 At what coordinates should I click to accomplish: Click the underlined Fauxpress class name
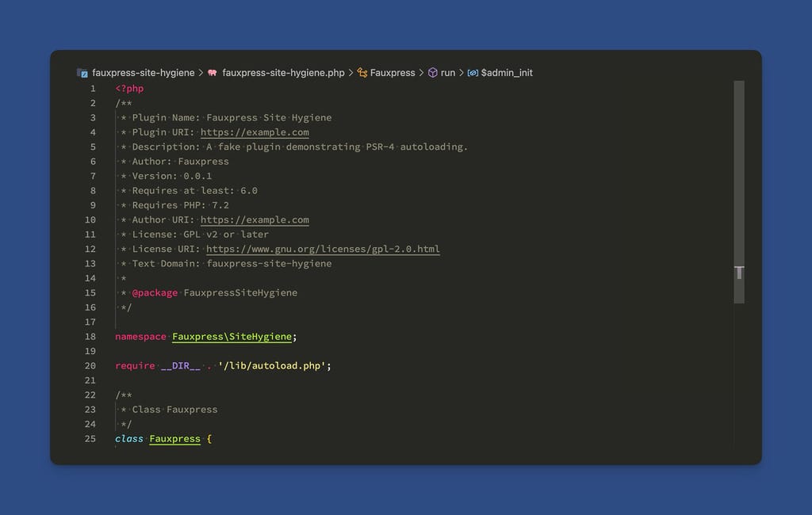[x=174, y=438]
